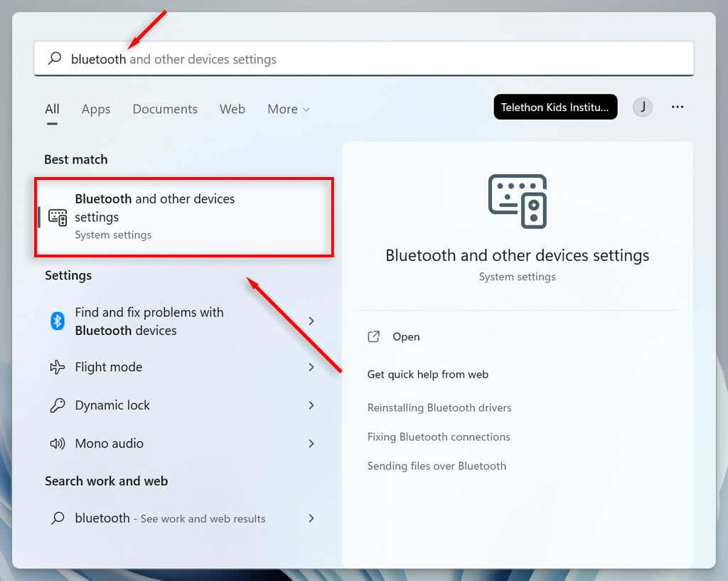Switch to the Documents filter tab

point(165,109)
